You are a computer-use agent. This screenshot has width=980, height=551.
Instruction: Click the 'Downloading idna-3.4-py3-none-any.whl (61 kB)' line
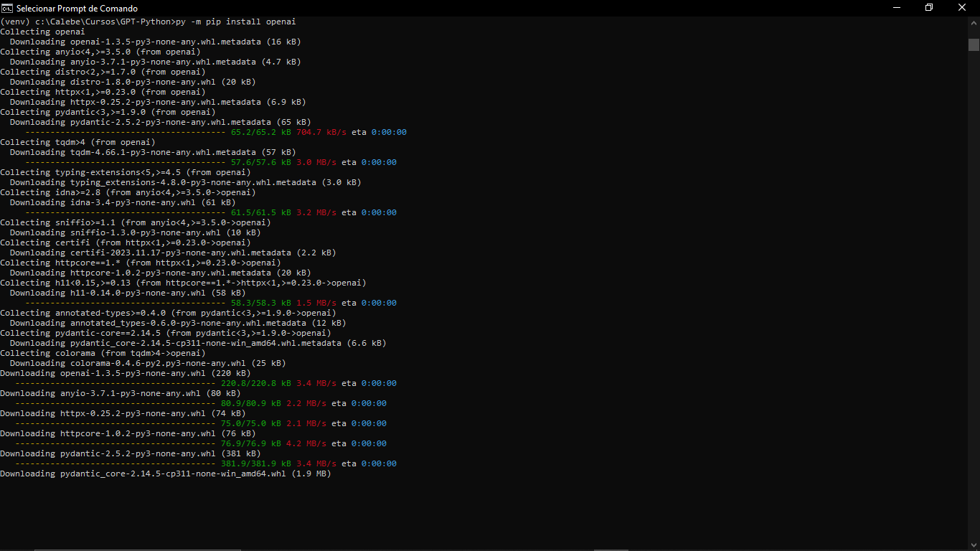coord(123,202)
